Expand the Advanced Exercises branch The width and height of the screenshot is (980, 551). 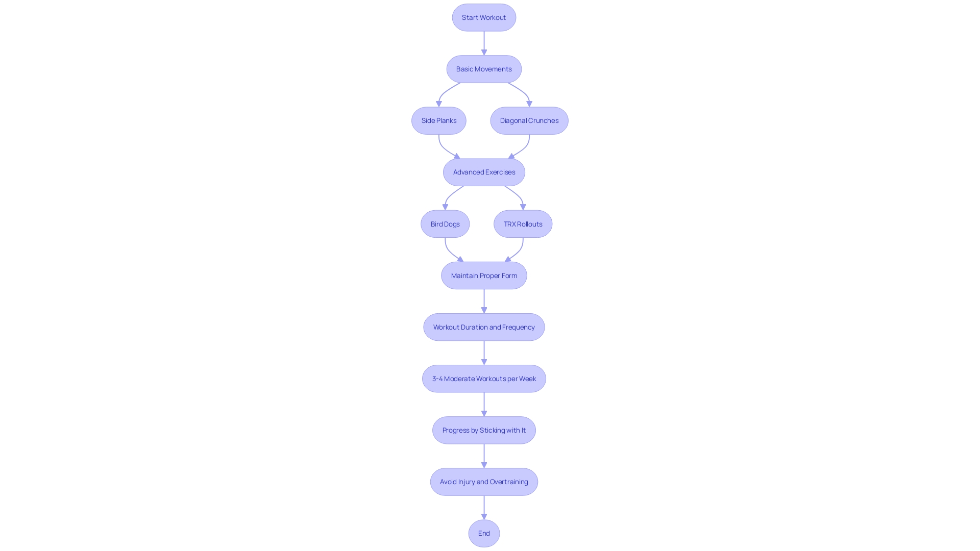483,171
